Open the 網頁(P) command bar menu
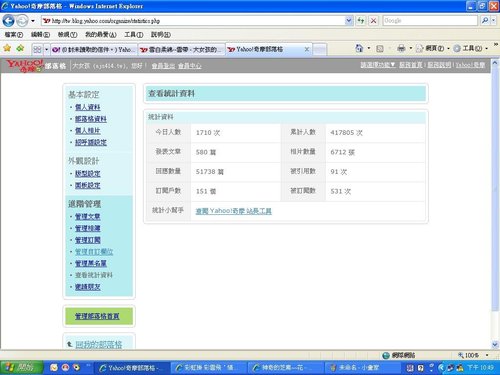The height and width of the screenshot is (375, 500). click(432, 49)
